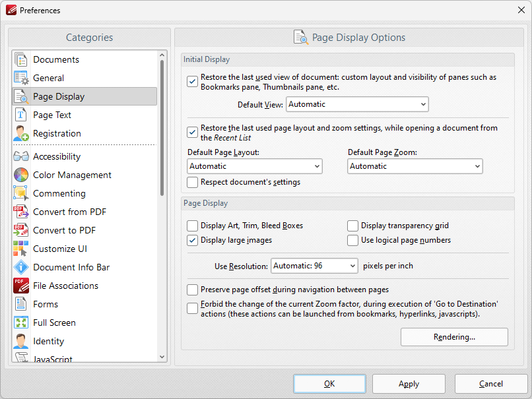
Task: Uncheck Restore last used page layout and zoom
Action: click(192, 133)
